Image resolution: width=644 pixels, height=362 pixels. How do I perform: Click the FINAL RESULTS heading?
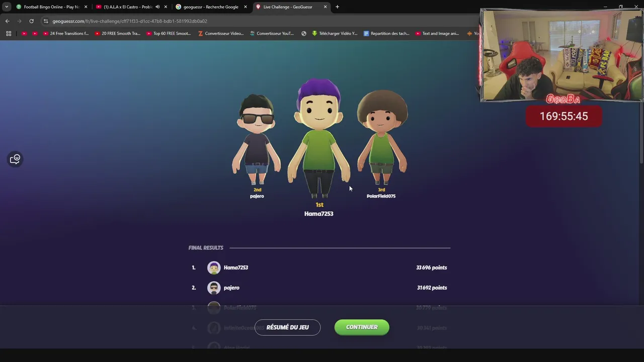coord(206,248)
